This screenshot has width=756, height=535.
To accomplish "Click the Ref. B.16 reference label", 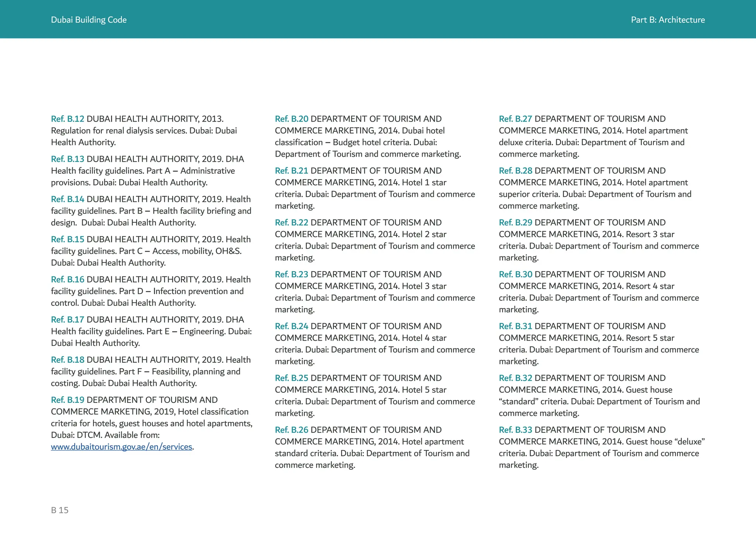I will click(x=68, y=280).
